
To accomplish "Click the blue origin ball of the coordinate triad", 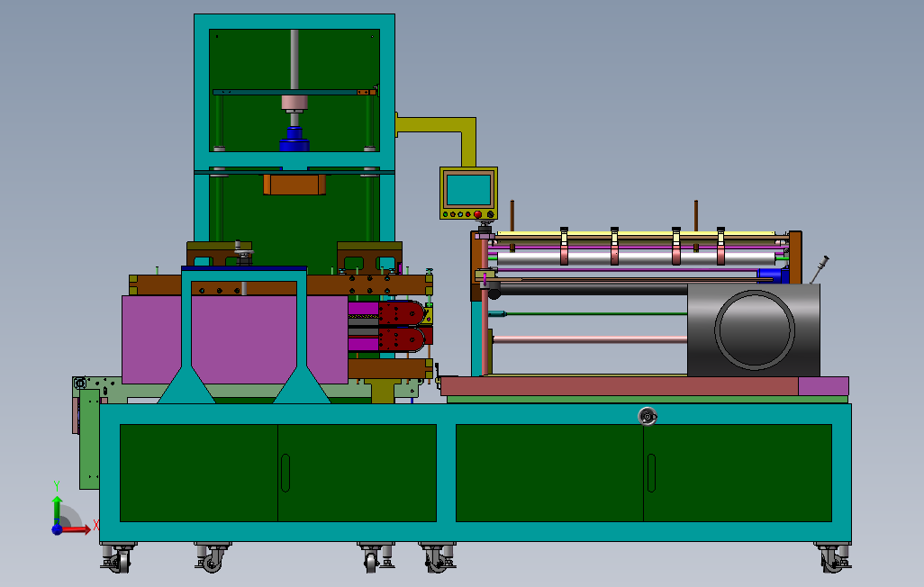I will 57,529.
